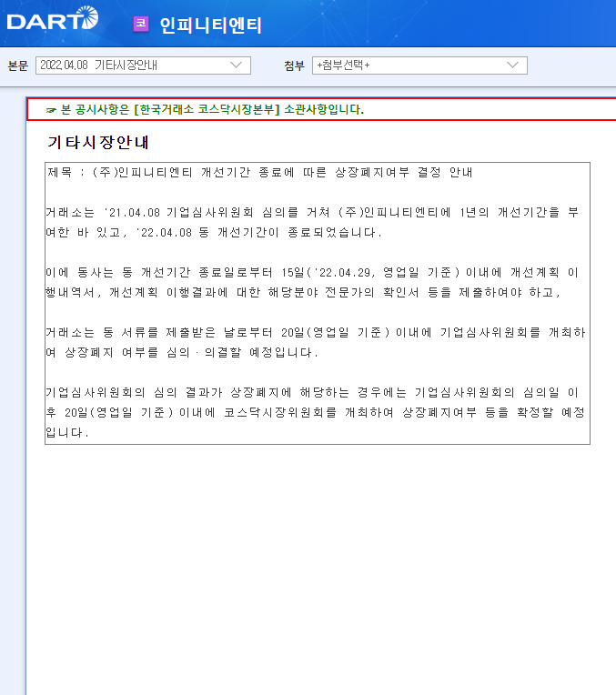The image size is (616, 695).
Task: Click the 첨부 label
Action: pyautogui.click(x=295, y=65)
